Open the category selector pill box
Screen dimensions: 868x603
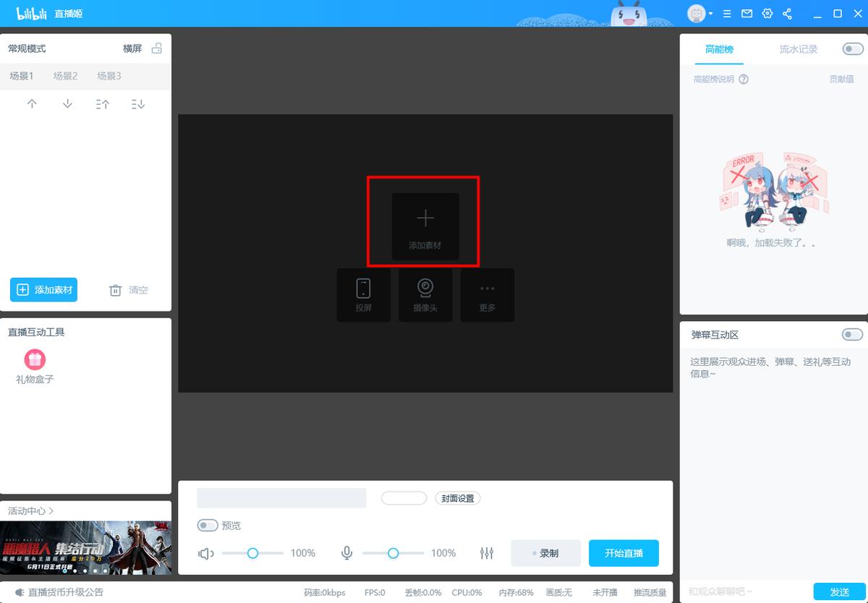pos(404,498)
